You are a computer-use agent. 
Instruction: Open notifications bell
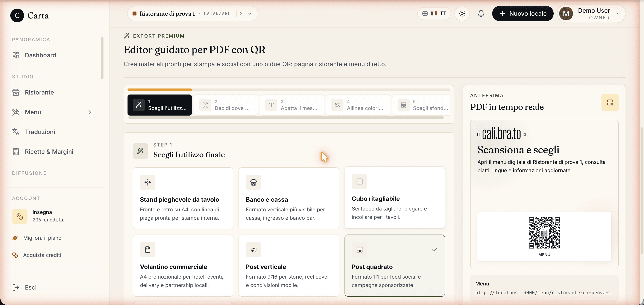point(481,14)
